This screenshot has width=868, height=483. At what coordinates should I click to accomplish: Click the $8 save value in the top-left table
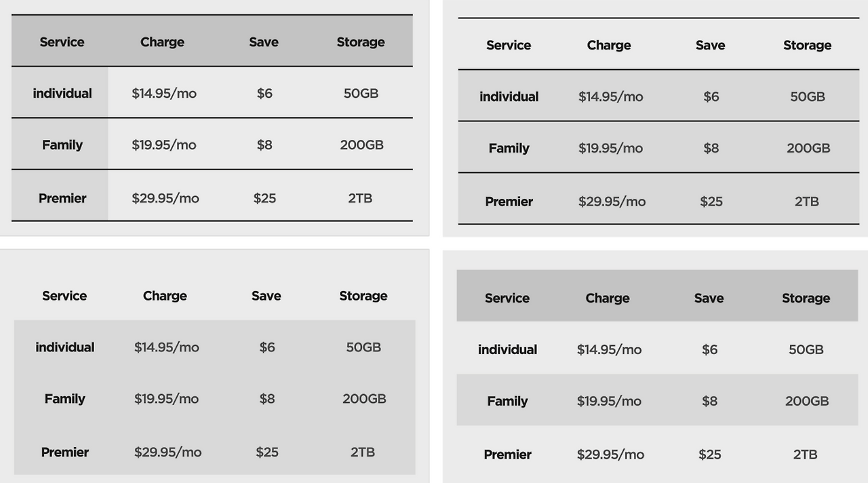click(x=264, y=145)
